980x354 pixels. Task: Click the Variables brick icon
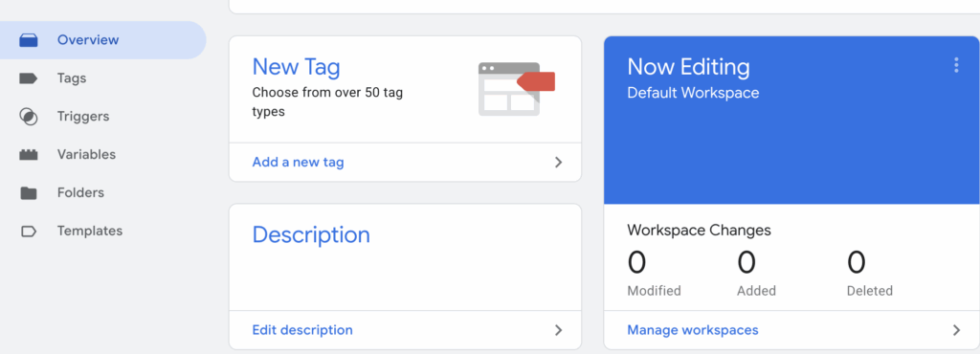(x=29, y=155)
